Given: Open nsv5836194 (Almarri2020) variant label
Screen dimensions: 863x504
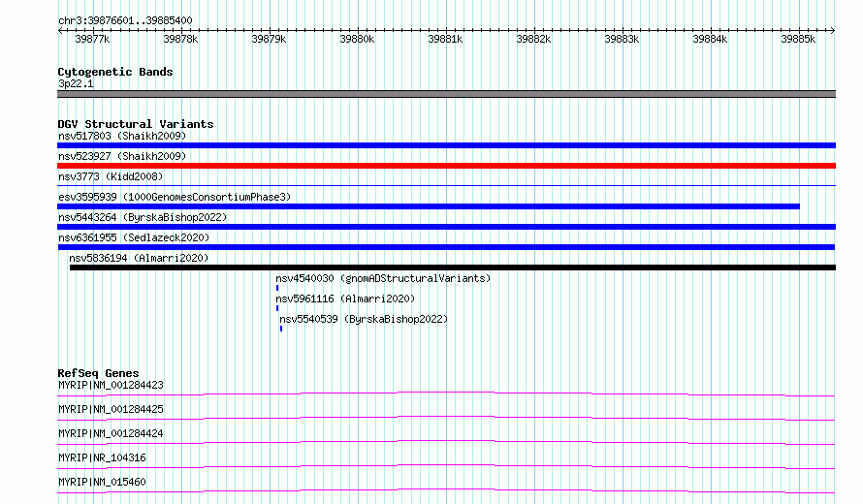Looking at the screenshot, I should (x=139, y=258).
